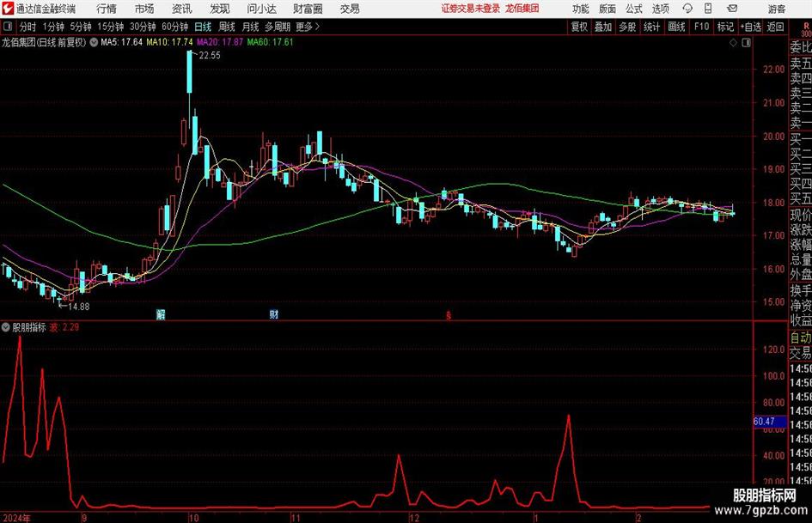Open the customer service headset icon
Viewport: 812px width, 523px height.
tap(687, 9)
